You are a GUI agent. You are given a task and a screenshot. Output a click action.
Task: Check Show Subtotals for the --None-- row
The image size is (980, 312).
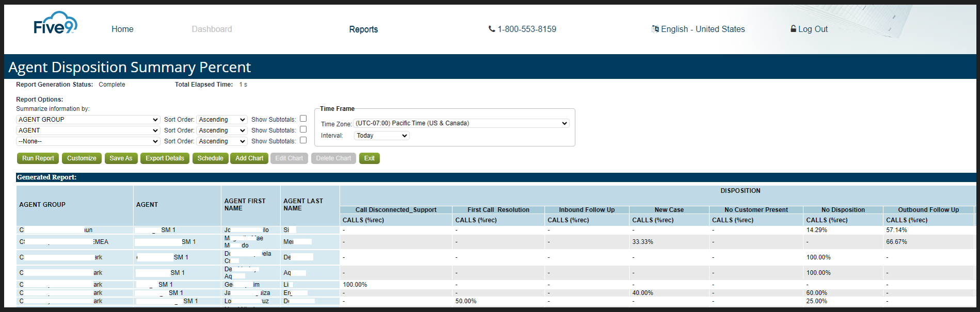(303, 140)
